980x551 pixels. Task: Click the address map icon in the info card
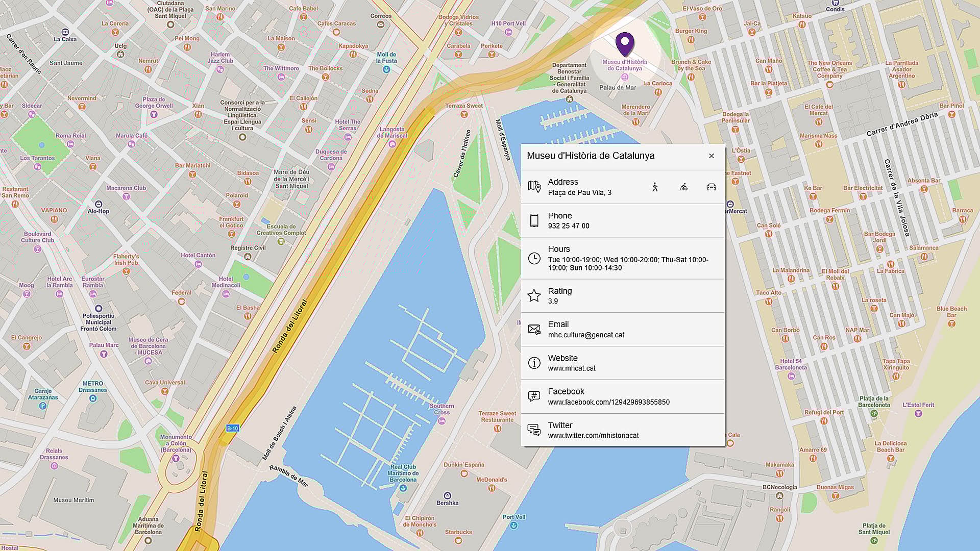point(534,187)
